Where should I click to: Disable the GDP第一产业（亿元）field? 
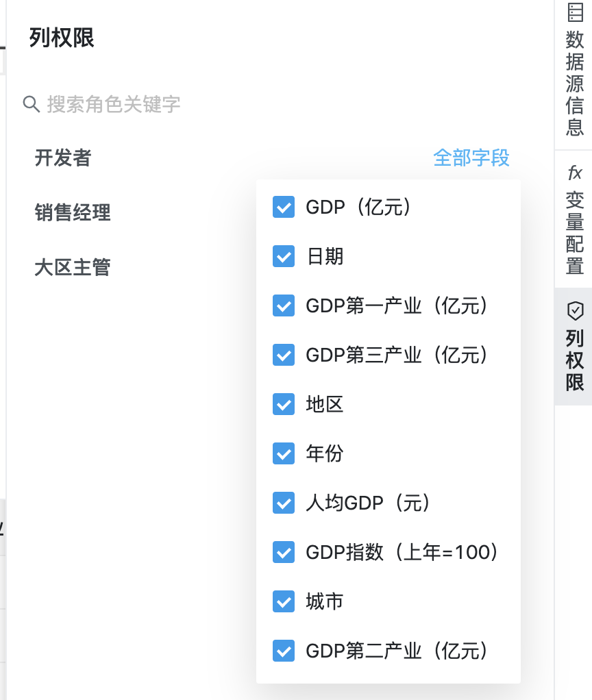(283, 305)
